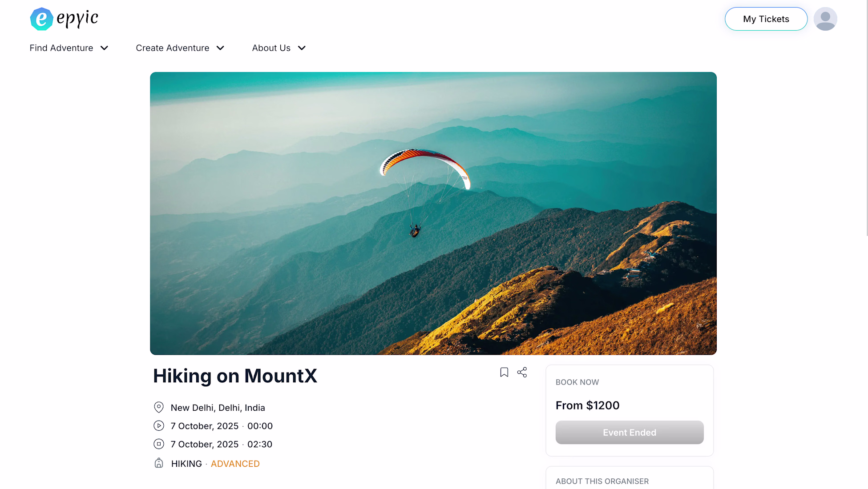This screenshot has height=489, width=868.
Task: Click the paragliding hero image
Action: click(x=433, y=213)
